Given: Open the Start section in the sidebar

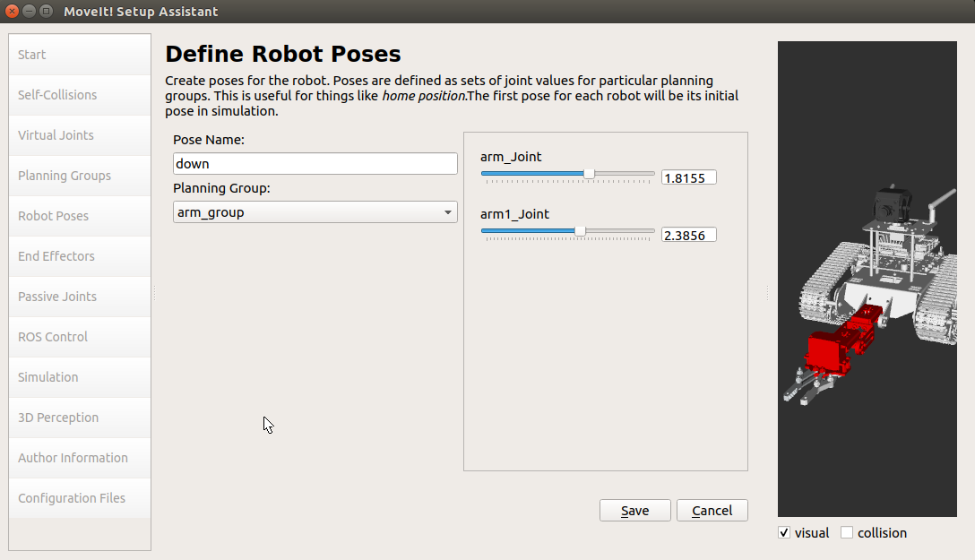Looking at the screenshot, I should coord(80,55).
